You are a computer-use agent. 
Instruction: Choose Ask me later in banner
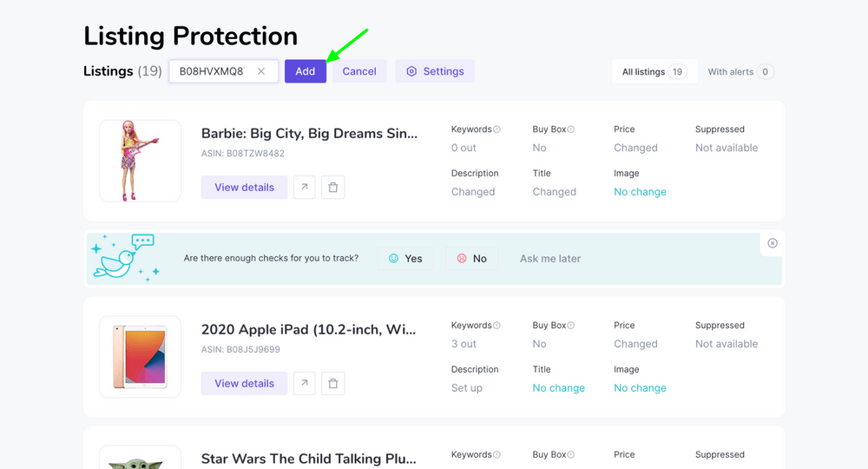(x=550, y=259)
